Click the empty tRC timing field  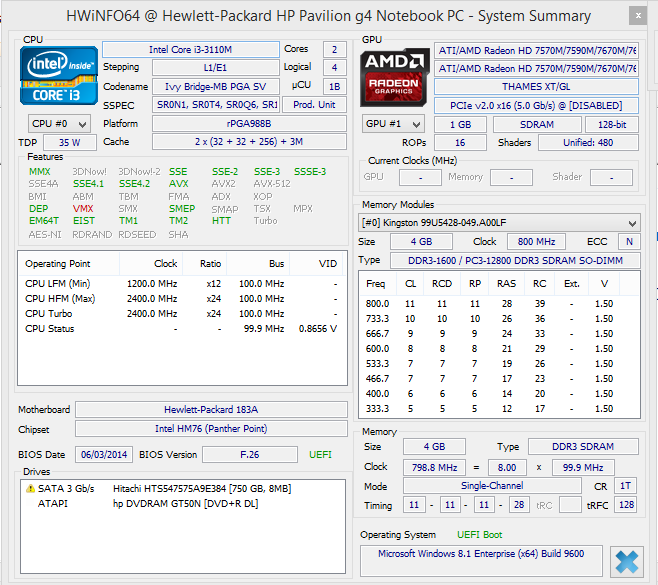[x=570, y=505]
